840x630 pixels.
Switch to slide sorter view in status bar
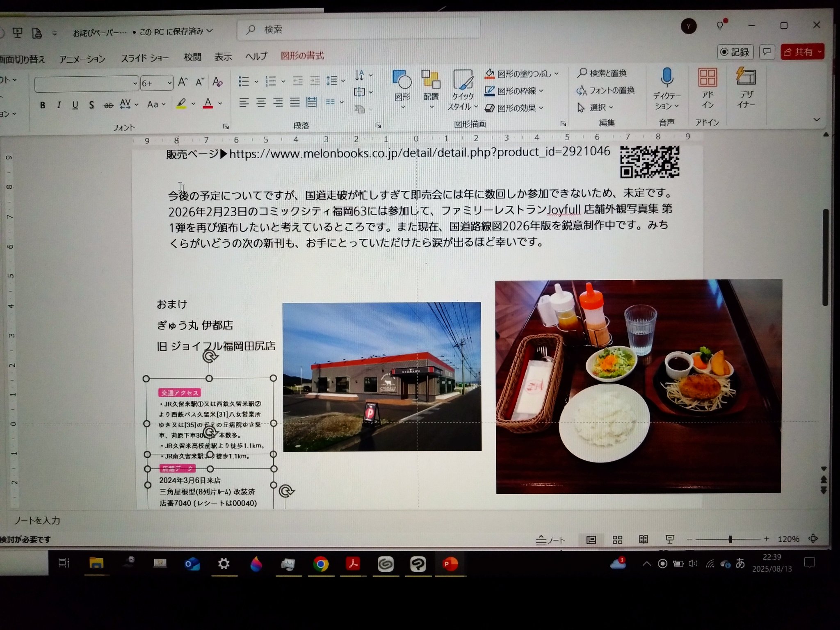pyautogui.click(x=617, y=540)
